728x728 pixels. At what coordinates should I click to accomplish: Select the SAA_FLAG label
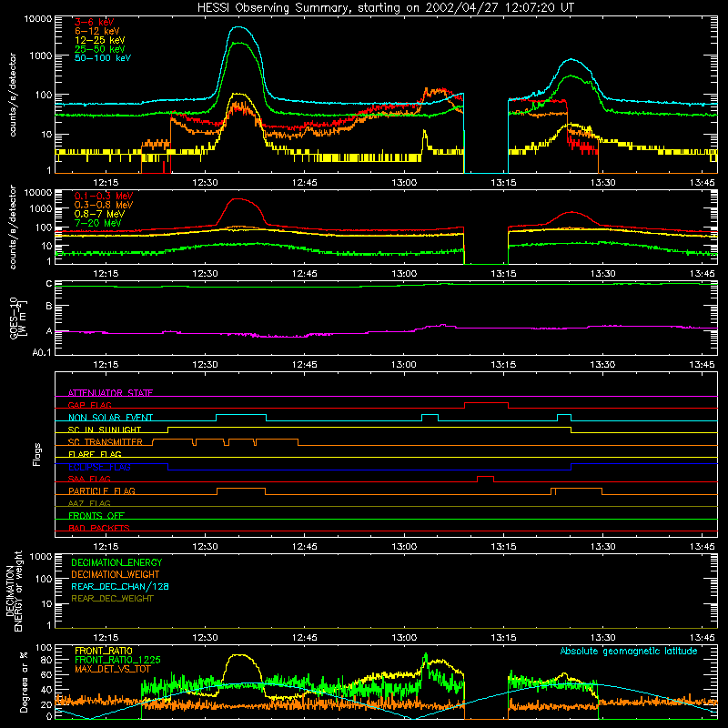[x=89, y=480]
